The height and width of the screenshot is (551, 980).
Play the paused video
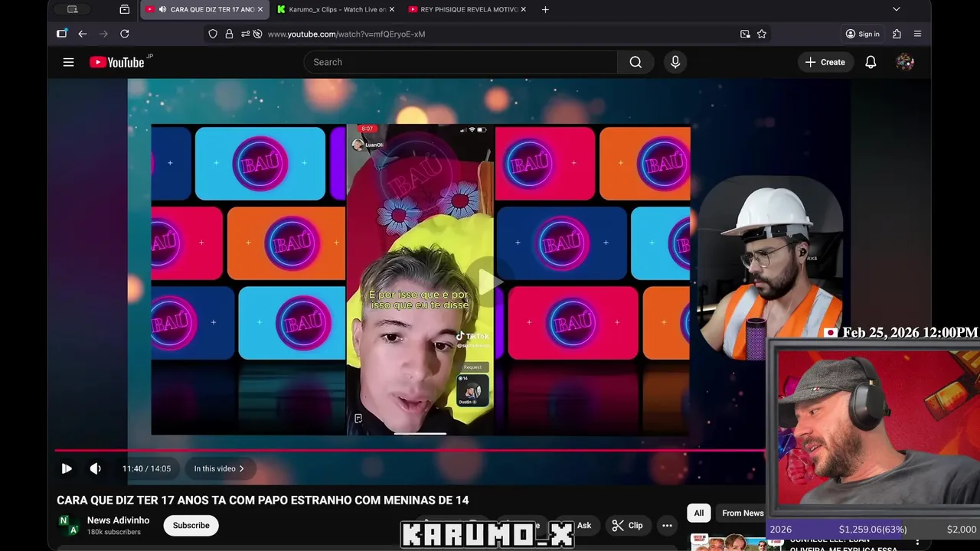tap(67, 468)
